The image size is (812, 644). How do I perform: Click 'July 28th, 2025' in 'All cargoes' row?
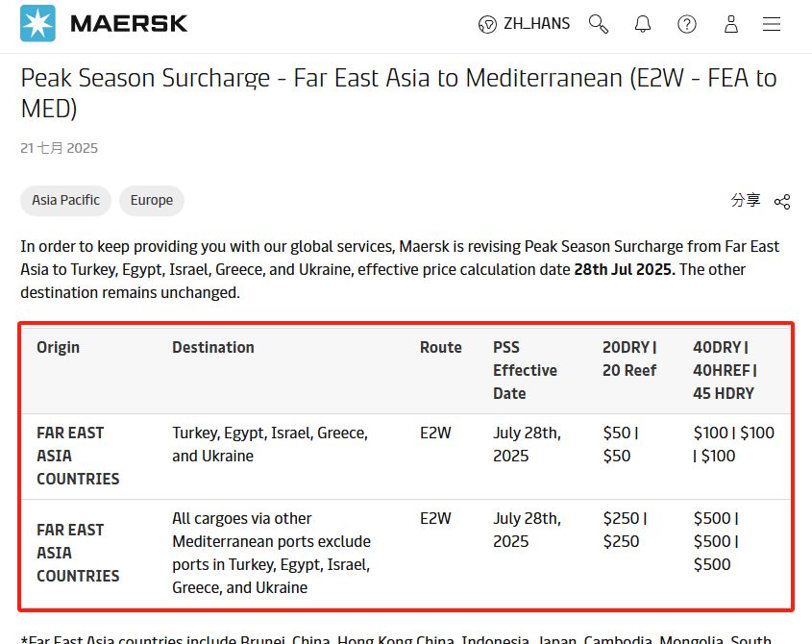(x=527, y=530)
